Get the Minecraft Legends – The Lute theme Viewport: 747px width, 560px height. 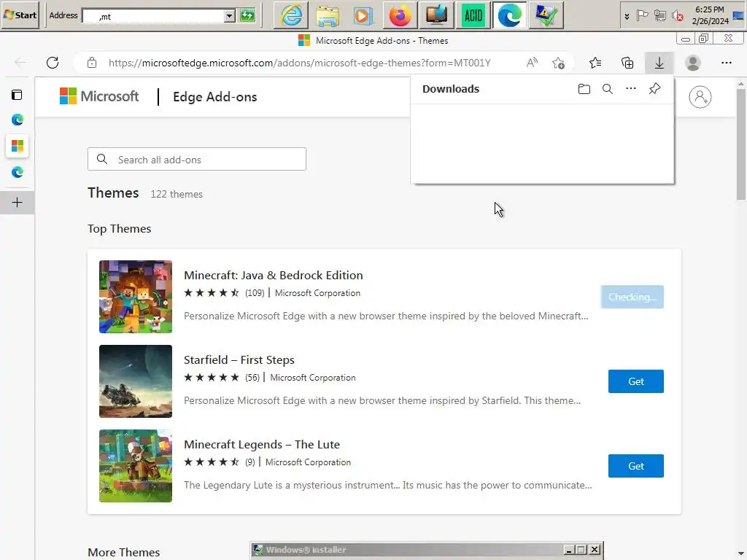[x=635, y=466]
